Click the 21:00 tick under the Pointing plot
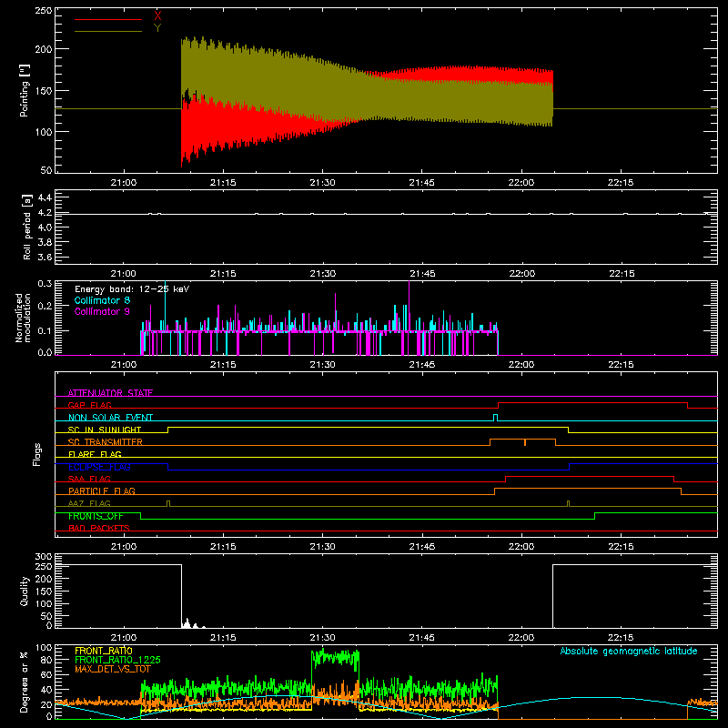The height and width of the screenshot is (728, 728). click(124, 183)
